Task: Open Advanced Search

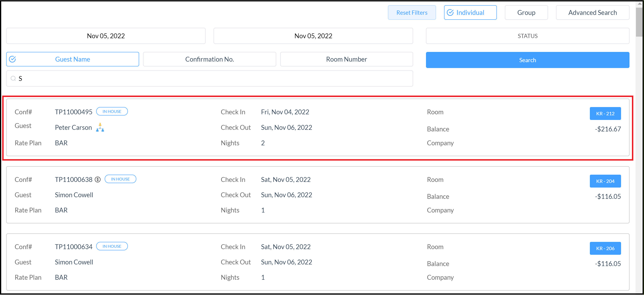Action: pos(592,12)
